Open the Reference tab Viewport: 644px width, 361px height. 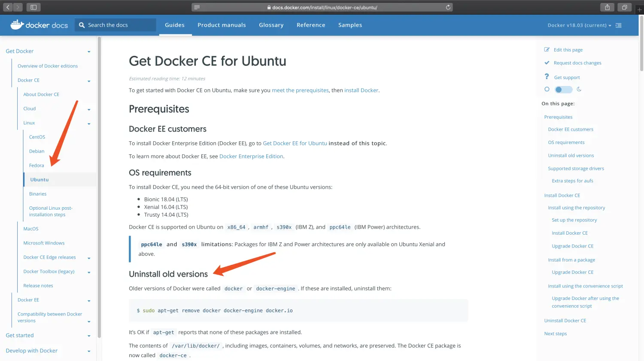click(x=311, y=25)
